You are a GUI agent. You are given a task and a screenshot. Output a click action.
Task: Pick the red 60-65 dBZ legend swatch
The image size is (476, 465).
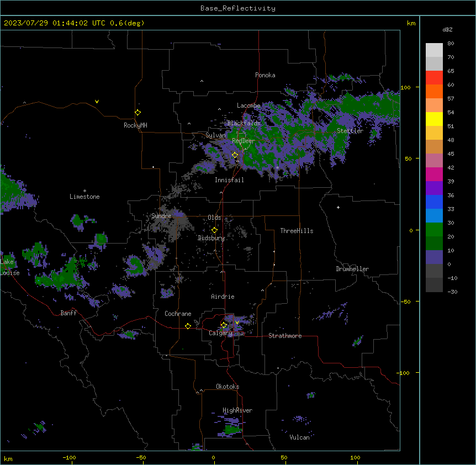434,78
